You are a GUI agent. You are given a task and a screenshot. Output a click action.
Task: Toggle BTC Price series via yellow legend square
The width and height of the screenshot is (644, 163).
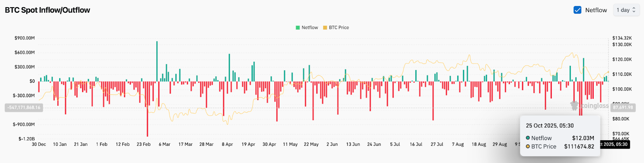(x=325, y=28)
